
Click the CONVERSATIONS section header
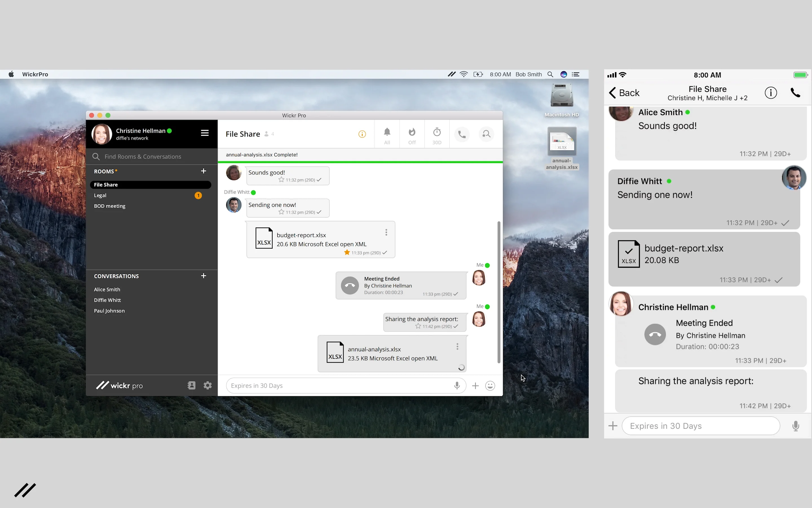pos(116,276)
